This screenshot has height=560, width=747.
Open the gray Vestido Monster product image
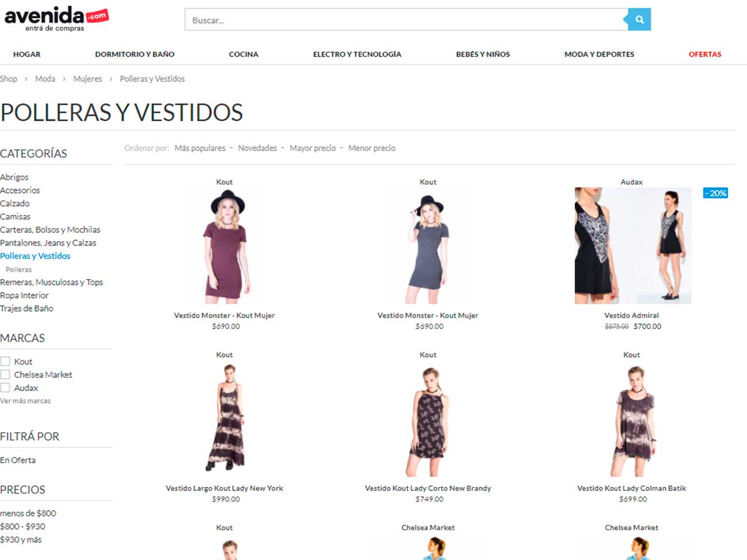pos(428,246)
